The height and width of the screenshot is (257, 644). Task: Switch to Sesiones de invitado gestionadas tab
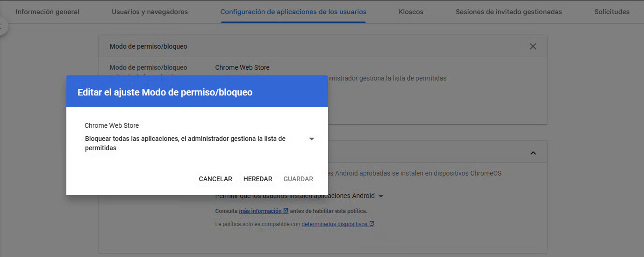[508, 12]
